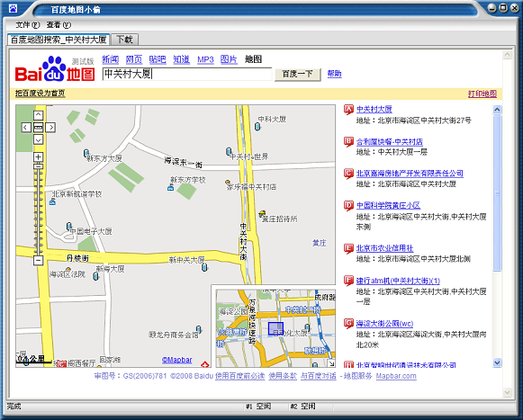Focus the search box containing 中关村大厦
This screenshot has width=523, height=420.
point(187,74)
